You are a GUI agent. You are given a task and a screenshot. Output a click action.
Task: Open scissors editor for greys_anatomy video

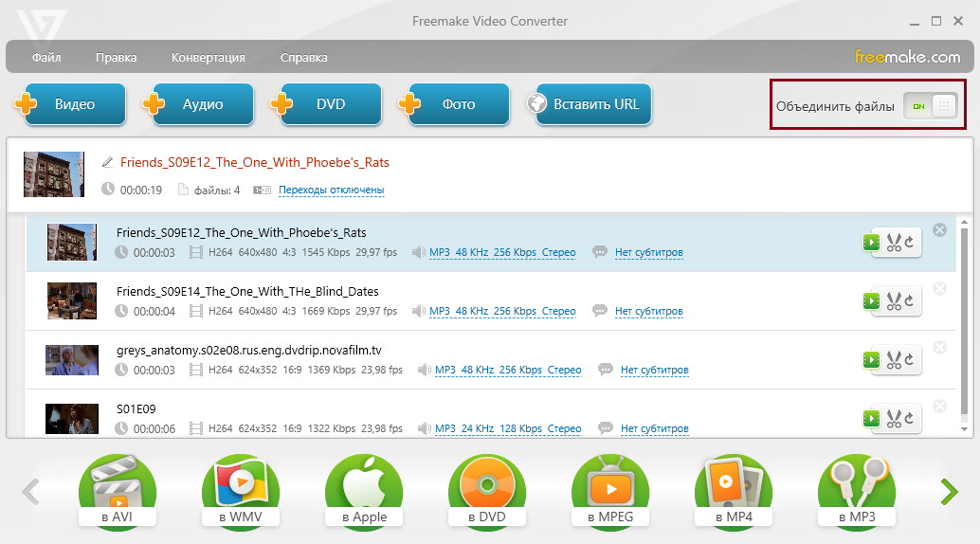[x=895, y=360]
